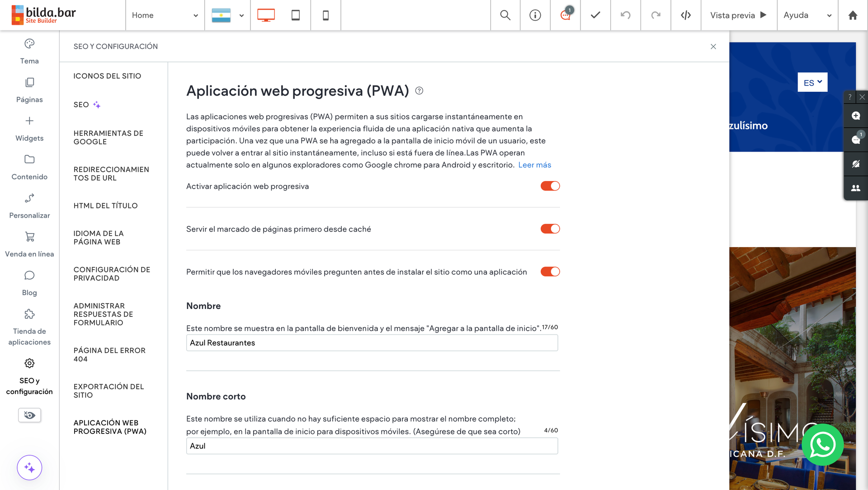Close the floating comments toolbar

click(x=862, y=97)
